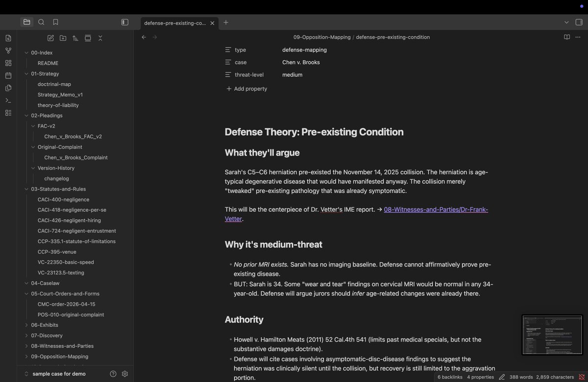The width and height of the screenshot is (588, 382).
Task: Open the README note
Action: coord(48,63)
